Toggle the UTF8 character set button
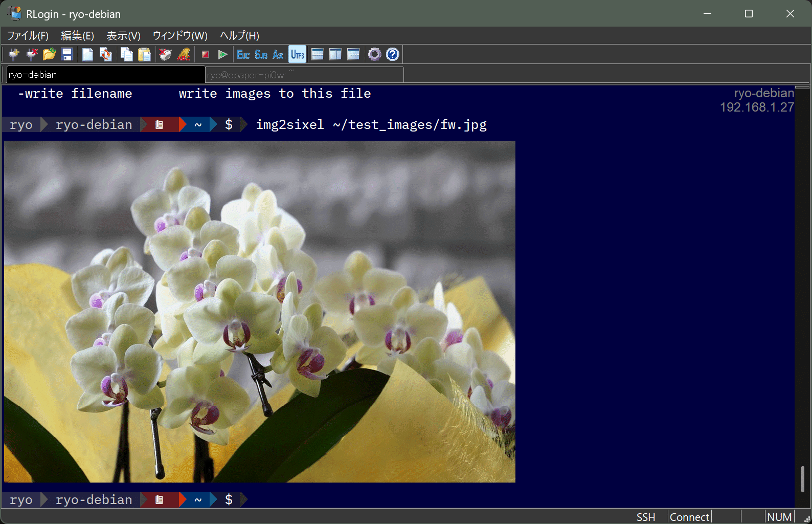812x524 pixels. (298, 54)
